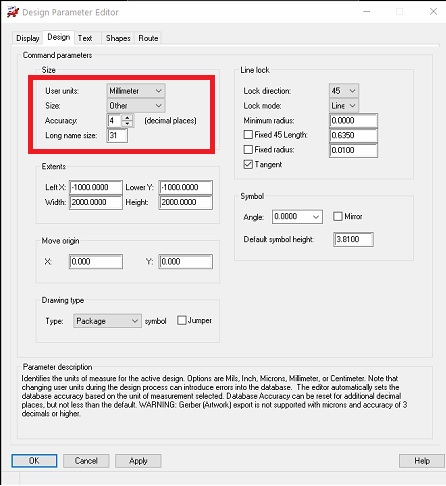
Task: Click the Cancel button
Action: tap(86, 461)
